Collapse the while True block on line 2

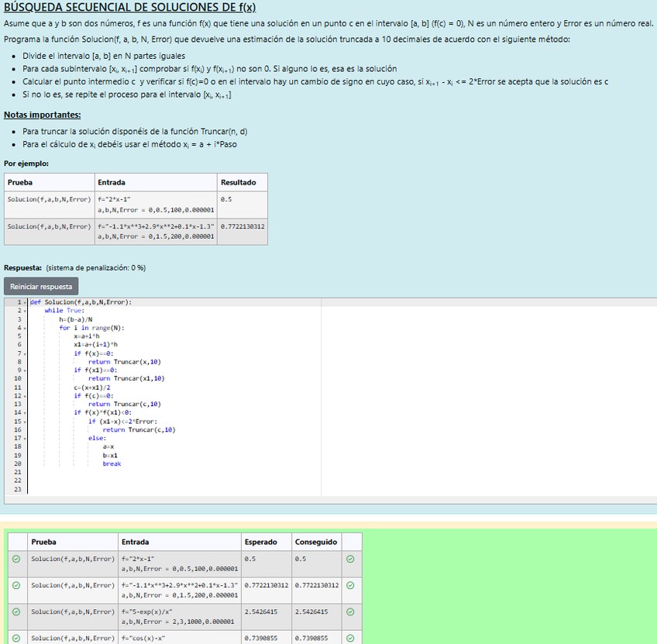pos(24,311)
